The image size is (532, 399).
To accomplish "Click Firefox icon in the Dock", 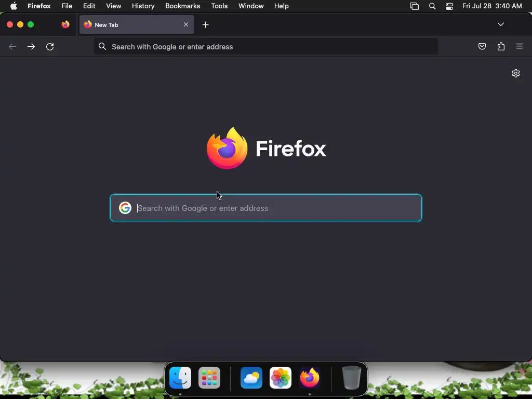I will [310, 378].
